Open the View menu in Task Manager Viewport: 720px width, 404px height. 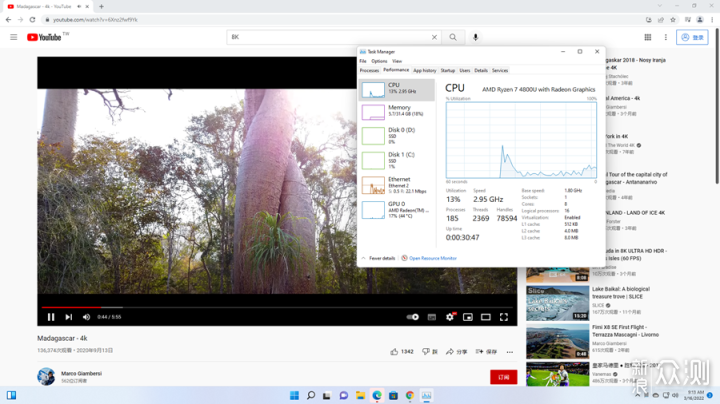tap(397, 61)
